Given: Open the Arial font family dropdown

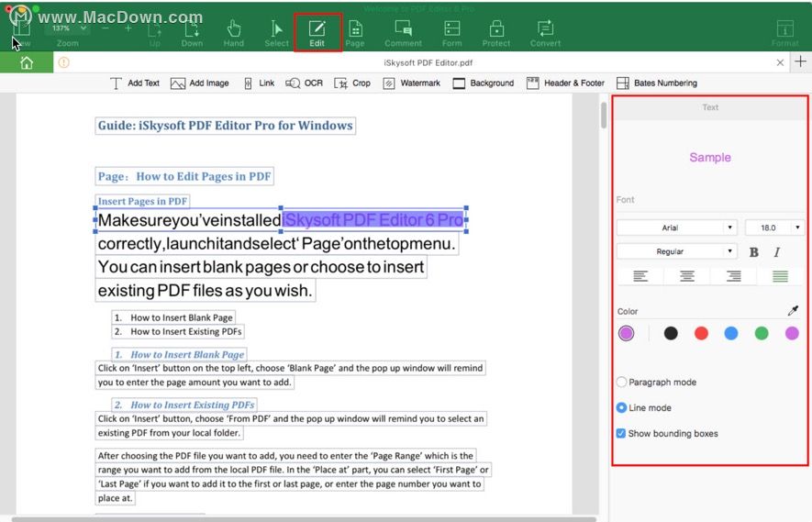Looking at the screenshot, I should 677,228.
